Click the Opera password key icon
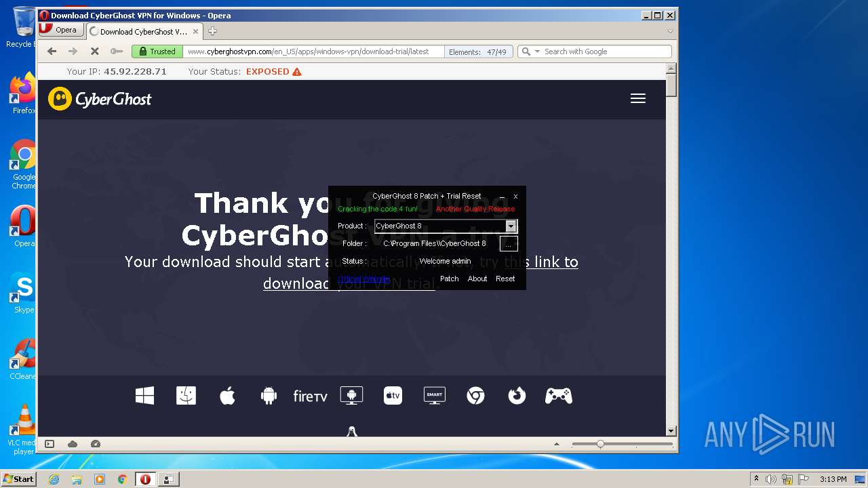 coord(117,52)
